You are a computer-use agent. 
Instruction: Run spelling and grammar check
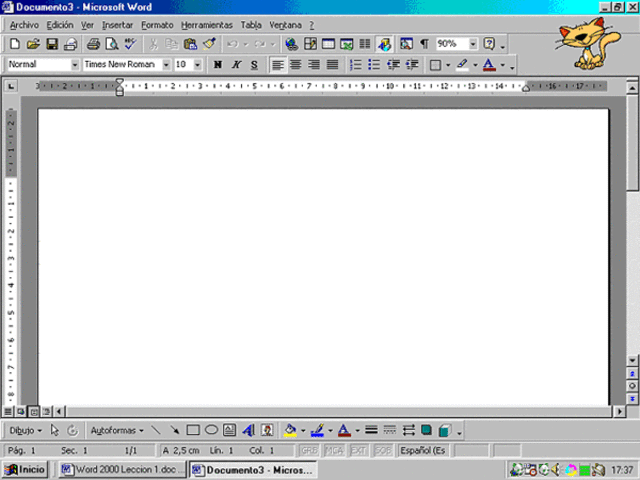point(130,44)
